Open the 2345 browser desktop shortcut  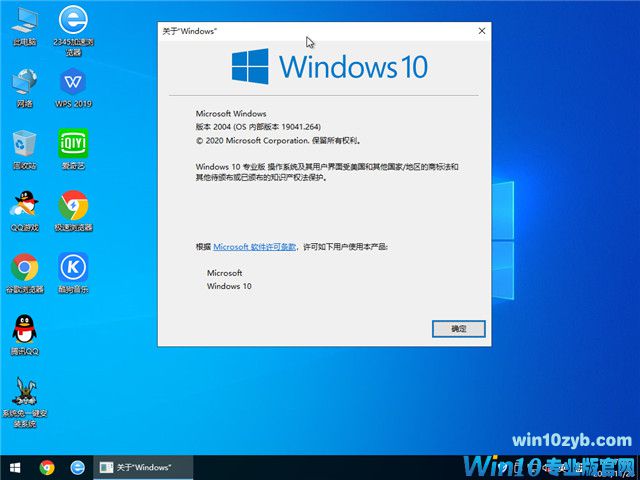pos(72,23)
